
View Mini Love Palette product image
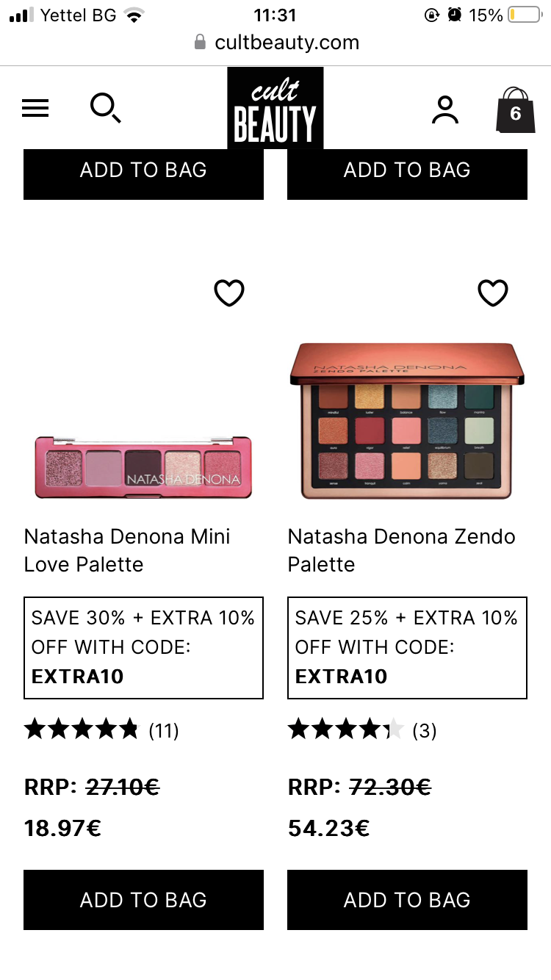(143, 467)
